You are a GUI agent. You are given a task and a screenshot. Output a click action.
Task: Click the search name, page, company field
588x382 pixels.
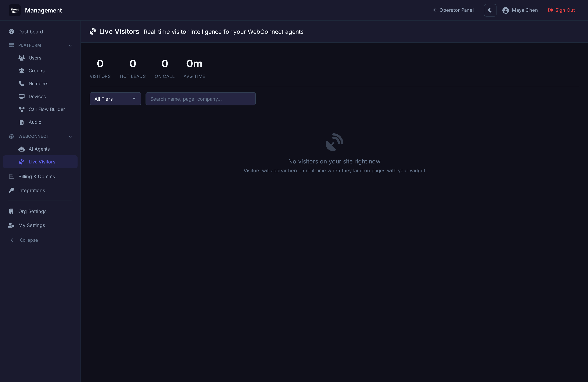tap(201, 99)
